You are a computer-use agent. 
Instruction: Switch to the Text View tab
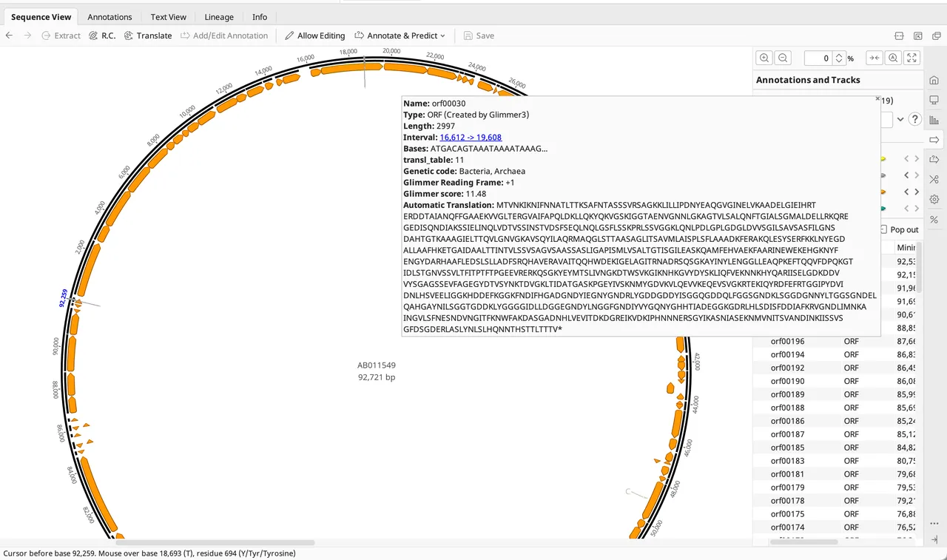pos(169,17)
